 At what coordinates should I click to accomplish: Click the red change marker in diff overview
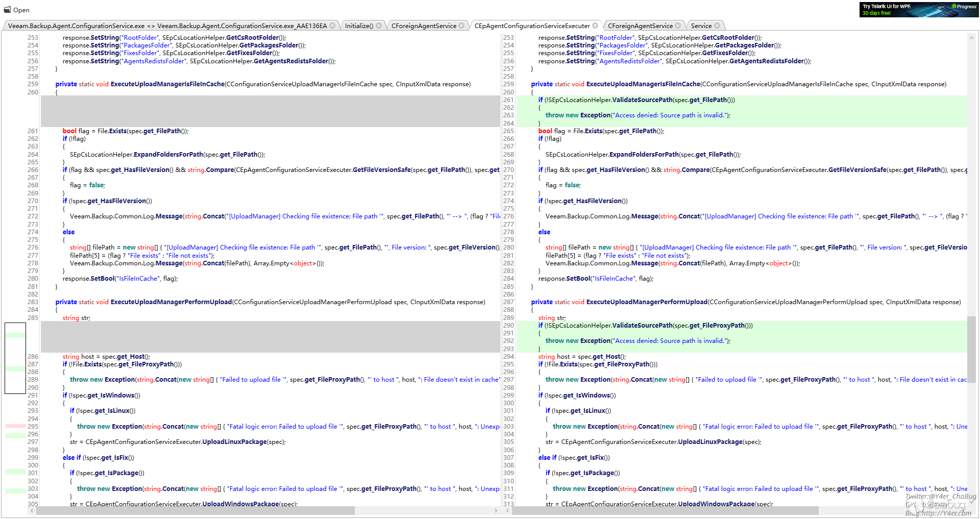click(15, 426)
